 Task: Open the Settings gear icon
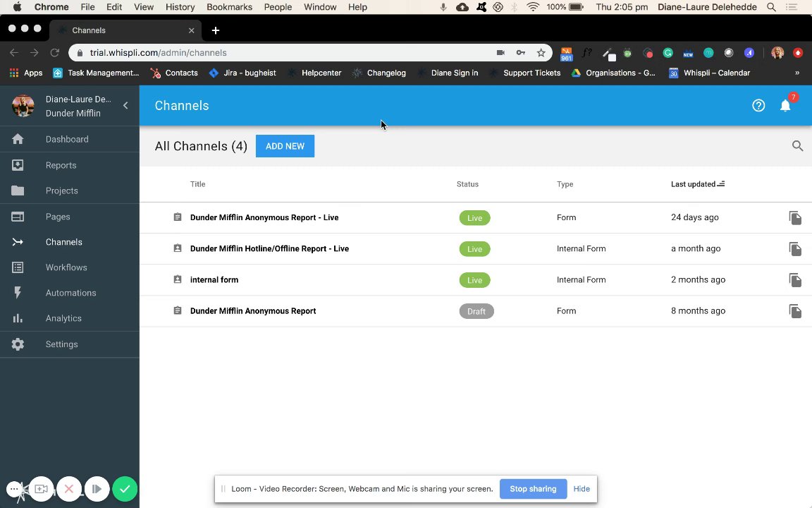click(18, 344)
